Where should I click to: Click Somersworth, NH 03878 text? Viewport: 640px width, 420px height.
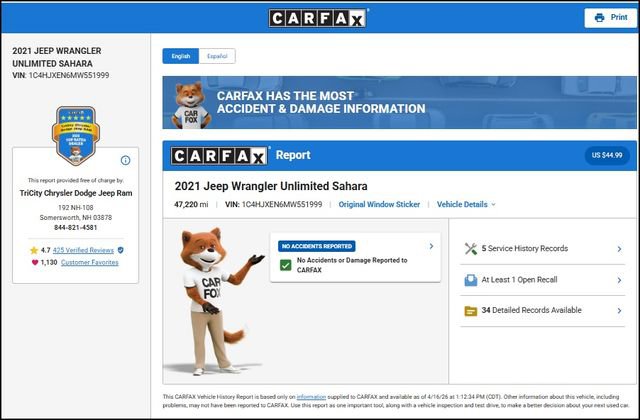coord(76,218)
